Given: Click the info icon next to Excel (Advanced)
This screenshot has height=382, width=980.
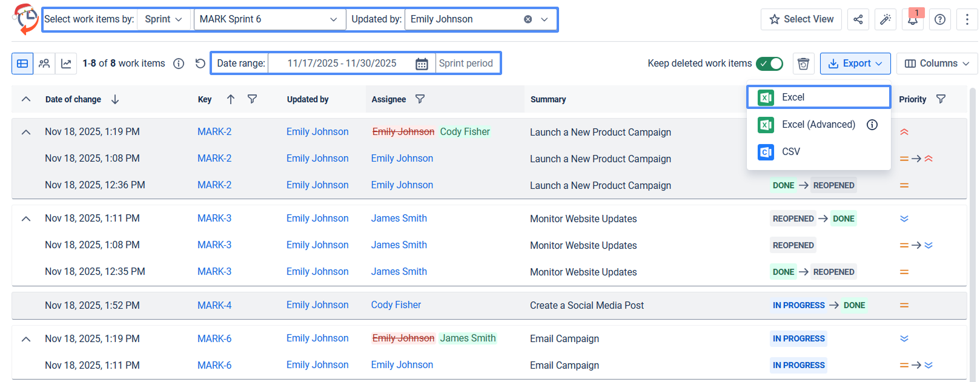Looking at the screenshot, I should tap(872, 125).
